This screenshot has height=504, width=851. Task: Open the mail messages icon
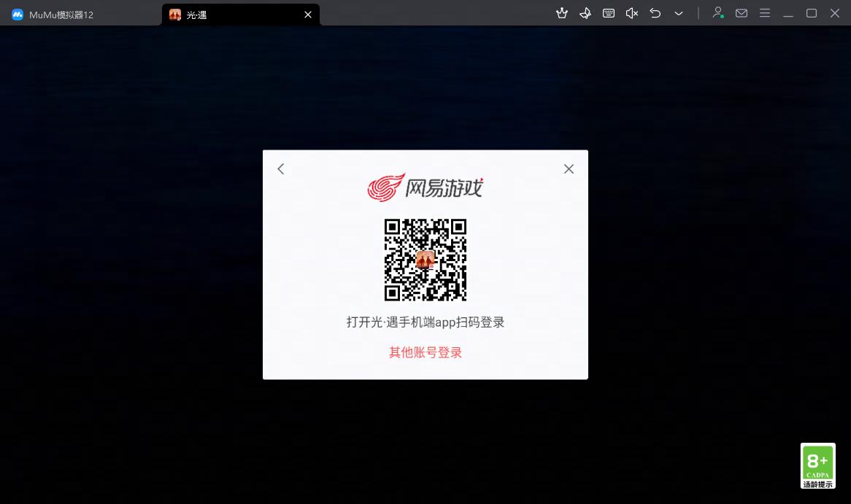pyautogui.click(x=742, y=13)
